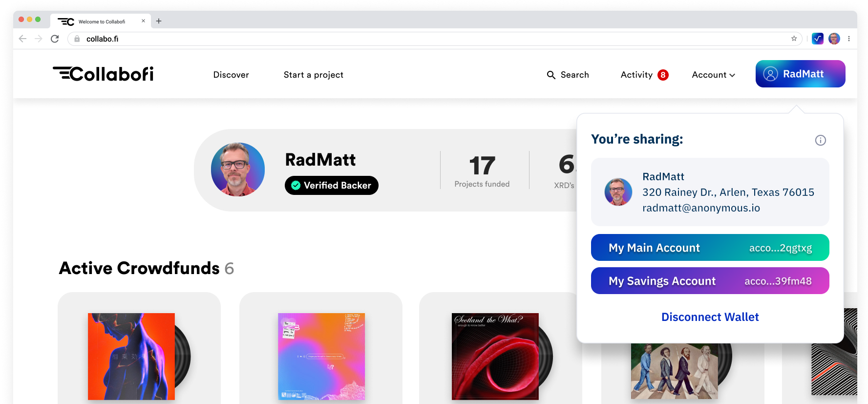Open the Chrome profile avatar

tap(834, 39)
